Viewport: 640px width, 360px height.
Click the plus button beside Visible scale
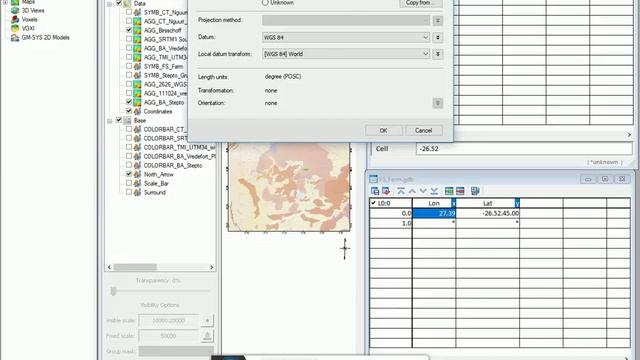[x=207, y=321]
